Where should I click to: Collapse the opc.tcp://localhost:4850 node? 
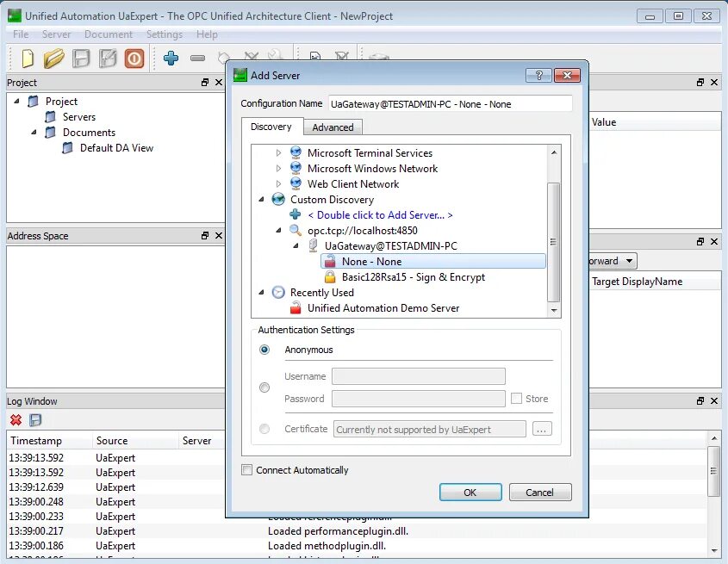(x=278, y=230)
